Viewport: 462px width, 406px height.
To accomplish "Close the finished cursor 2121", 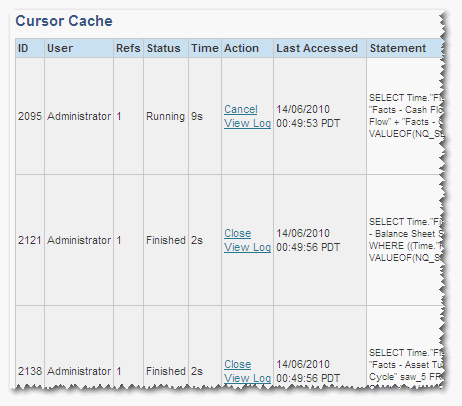I will pyautogui.click(x=237, y=233).
